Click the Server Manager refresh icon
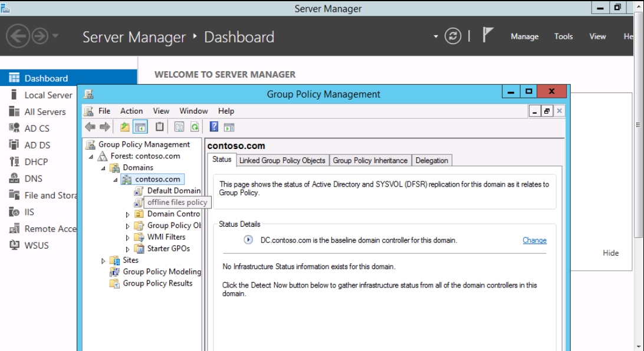 tap(452, 37)
